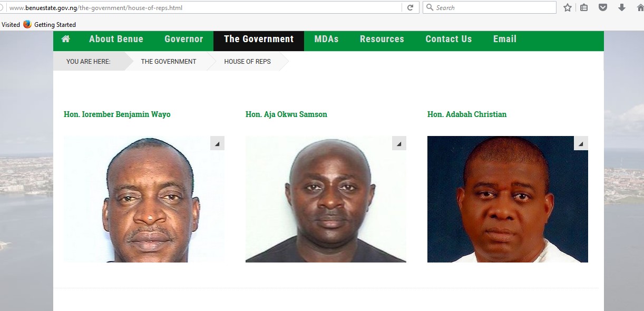Open the downloads arrow icon

[622, 7]
